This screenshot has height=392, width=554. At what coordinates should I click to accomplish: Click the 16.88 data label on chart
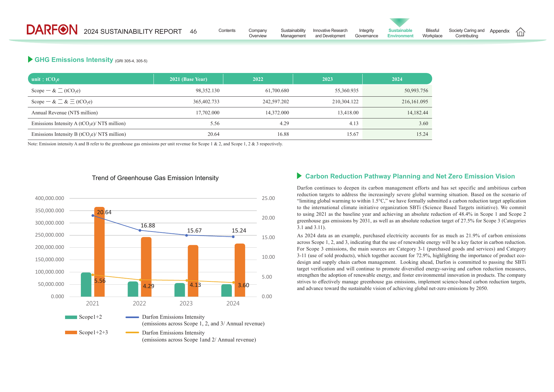pos(148,226)
